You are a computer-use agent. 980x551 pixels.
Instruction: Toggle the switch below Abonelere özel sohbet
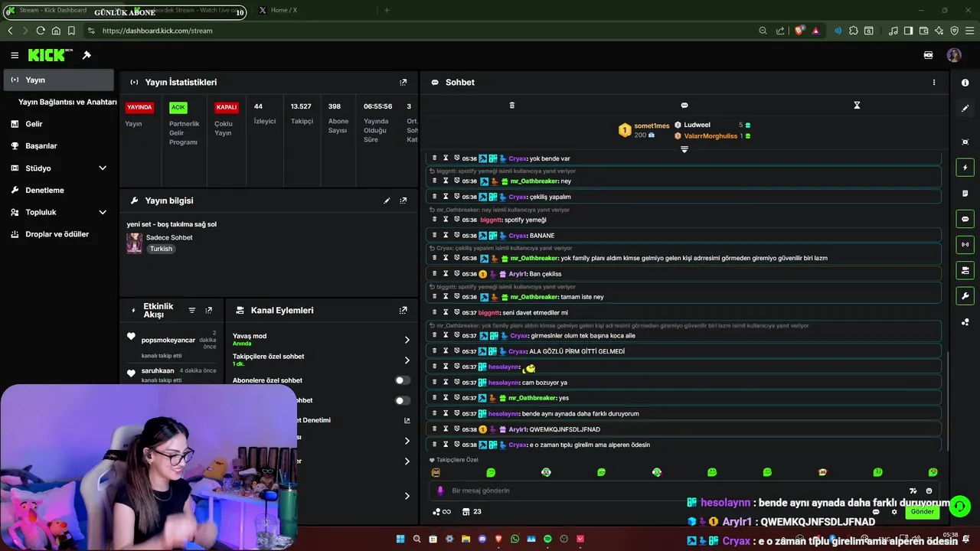[x=402, y=400]
